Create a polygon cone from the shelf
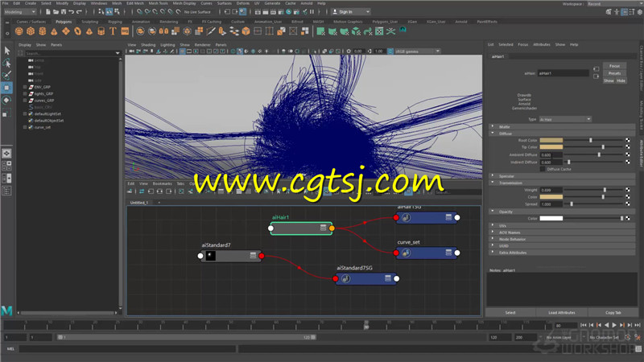This screenshot has height=362, width=644. tap(54, 31)
